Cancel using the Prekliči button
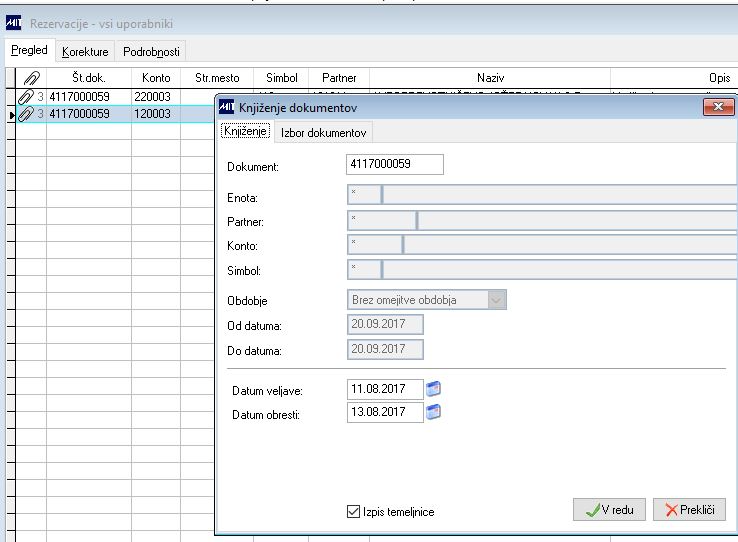The width and height of the screenshot is (738, 542). pyautogui.click(x=689, y=510)
